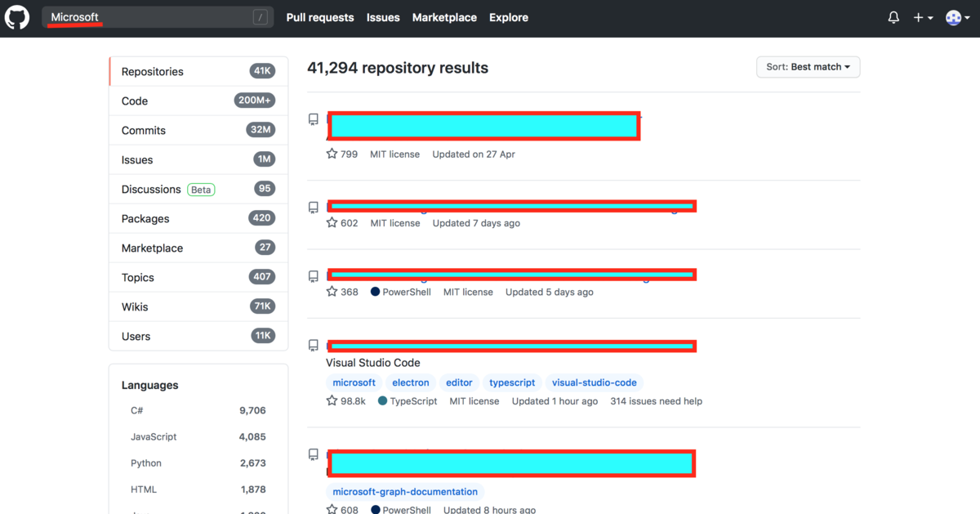Image resolution: width=980 pixels, height=514 pixels.
Task: Click MIT license in the 602-star row
Action: point(395,222)
